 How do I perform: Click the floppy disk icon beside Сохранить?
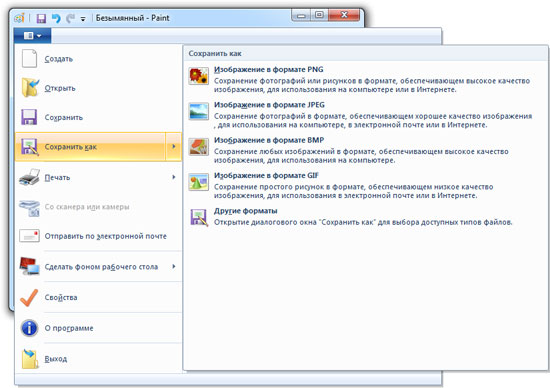[x=29, y=117]
